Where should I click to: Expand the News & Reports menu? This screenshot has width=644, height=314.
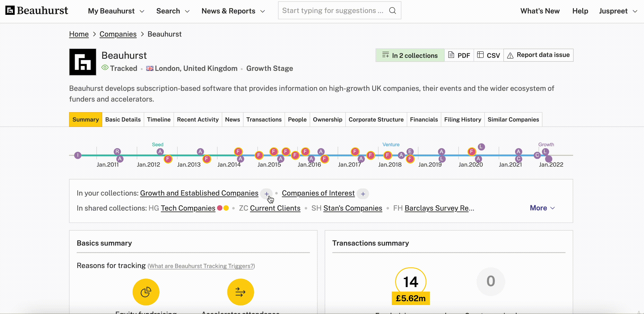(x=233, y=11)
